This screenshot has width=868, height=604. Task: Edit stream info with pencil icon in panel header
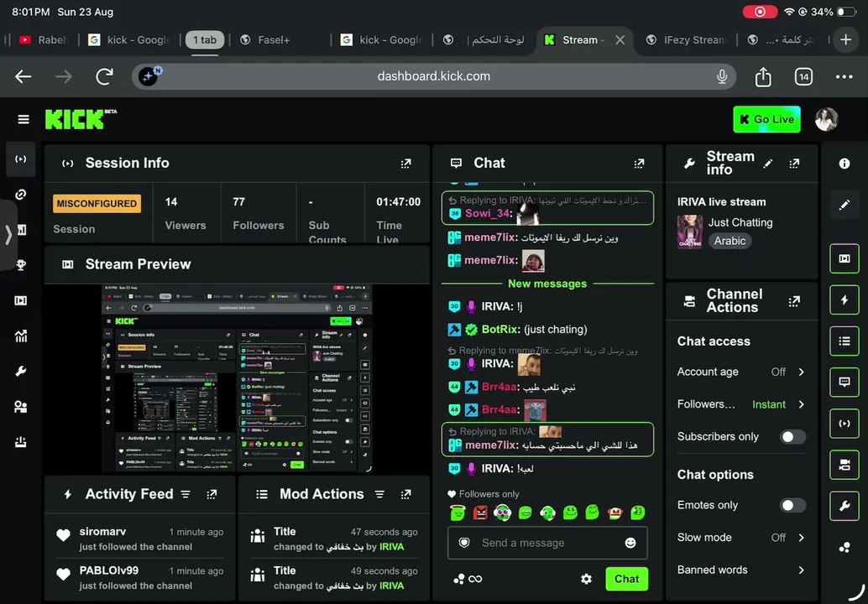point(768,164)
